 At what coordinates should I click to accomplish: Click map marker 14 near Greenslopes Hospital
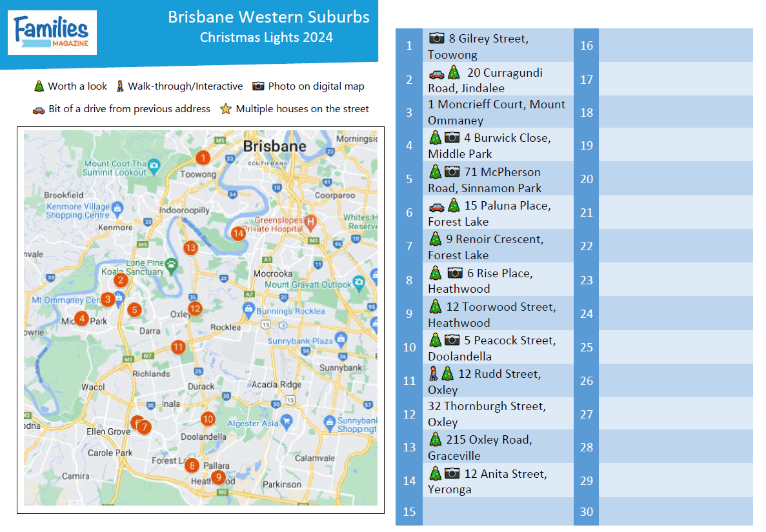(238, 233)
